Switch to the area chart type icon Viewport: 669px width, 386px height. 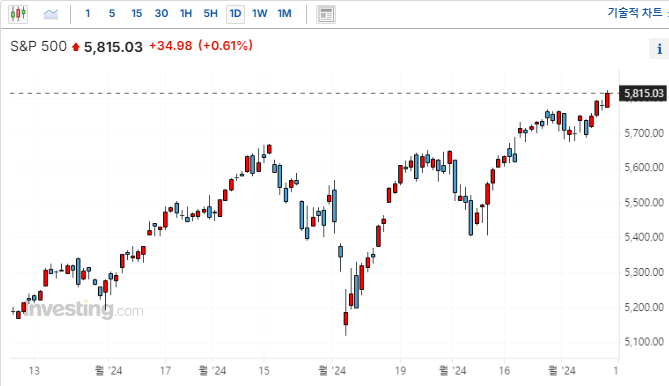51,14
